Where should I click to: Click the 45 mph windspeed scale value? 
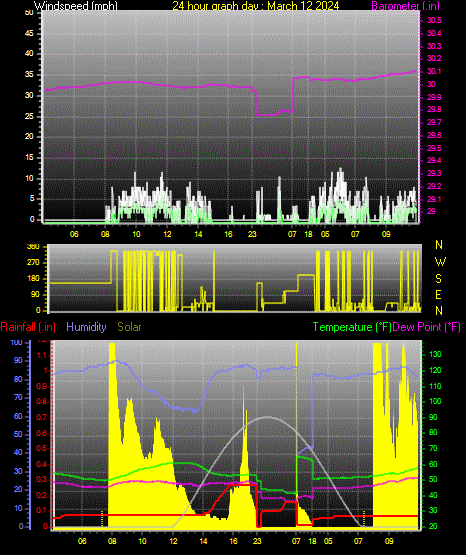[x=29, y=33]
